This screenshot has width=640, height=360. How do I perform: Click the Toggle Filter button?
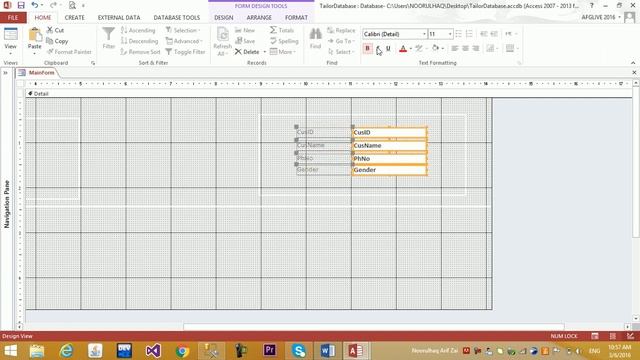[x=185, y=52]
